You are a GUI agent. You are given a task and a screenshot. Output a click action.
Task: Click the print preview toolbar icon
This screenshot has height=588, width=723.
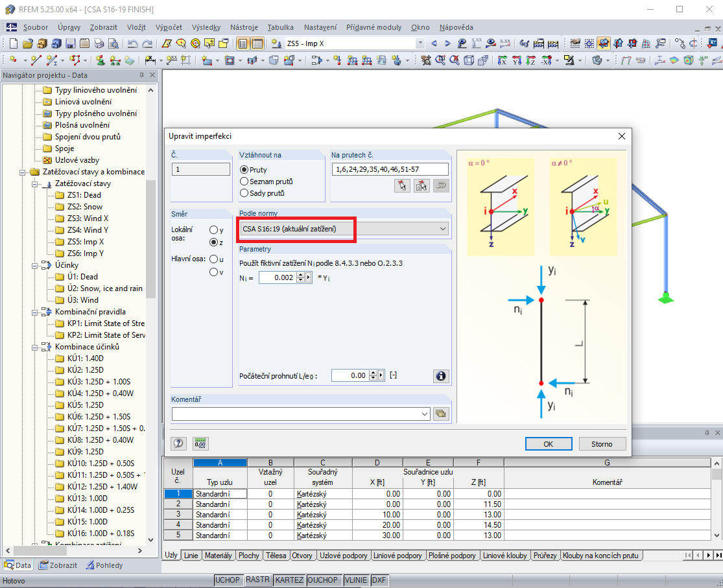pyautogui.click(x=113, y=43)
